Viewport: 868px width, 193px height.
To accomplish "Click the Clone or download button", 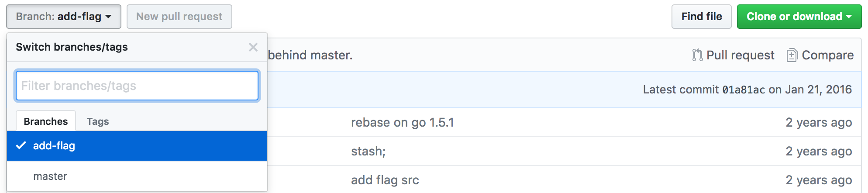I will [799, 17].
